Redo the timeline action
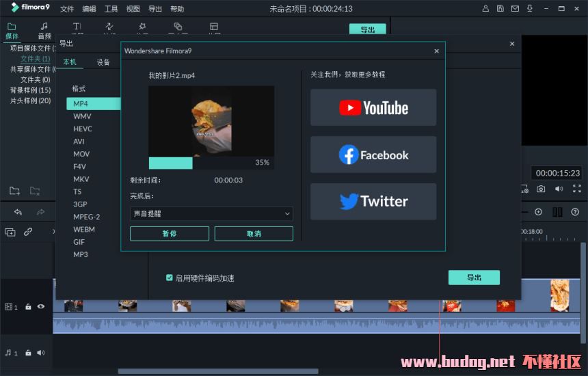The height and width of the screenshot is (376, 588). (x=40, y=212)
